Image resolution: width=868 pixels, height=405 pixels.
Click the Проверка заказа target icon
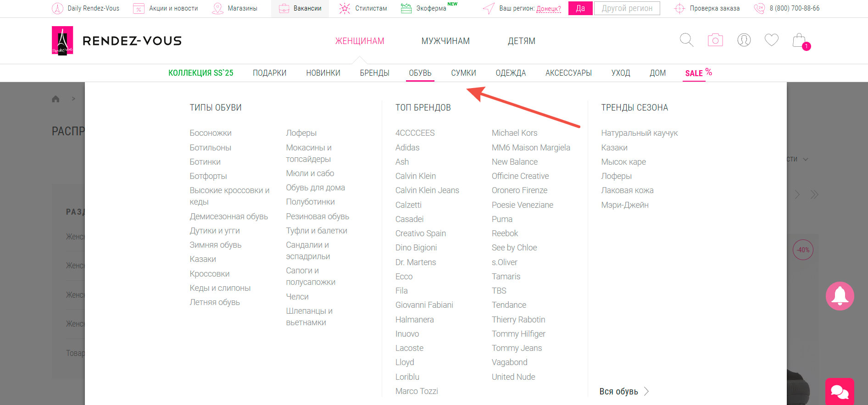click(679, 8)
